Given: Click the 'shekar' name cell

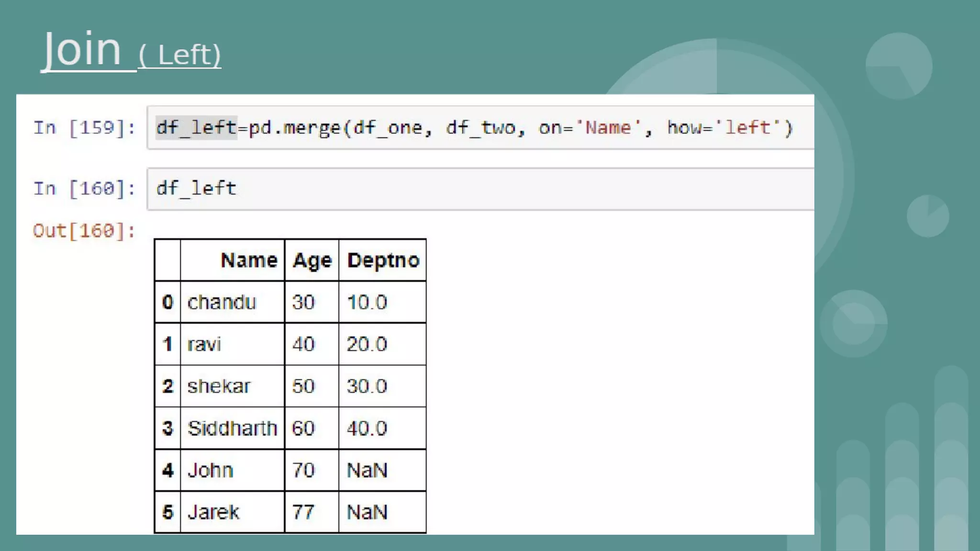Looking at the screenshot, I should click(x=219, y=386).
